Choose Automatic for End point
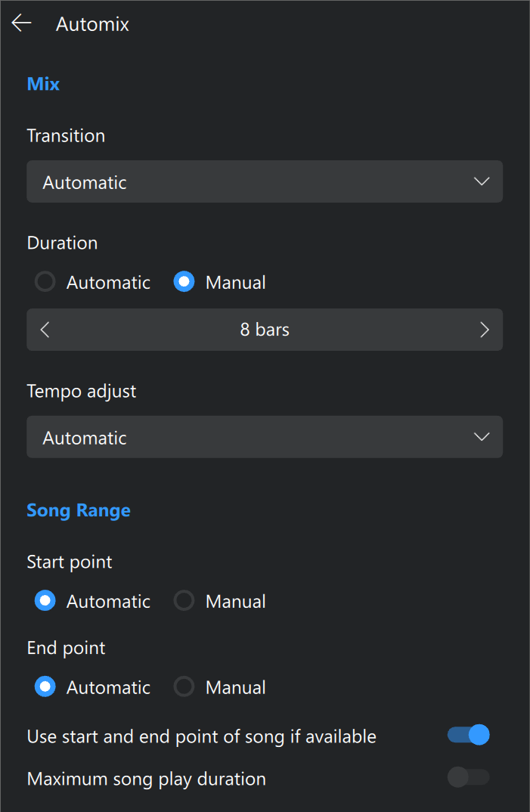530x812 pixels. pos(45,686)
